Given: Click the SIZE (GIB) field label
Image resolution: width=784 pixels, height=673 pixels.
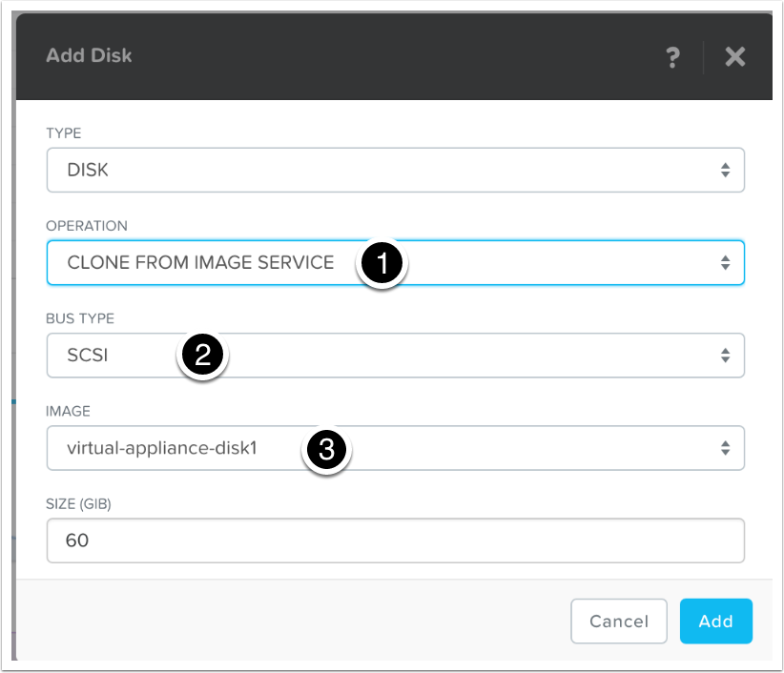Looking at the screenshot, I should point(79,504).
